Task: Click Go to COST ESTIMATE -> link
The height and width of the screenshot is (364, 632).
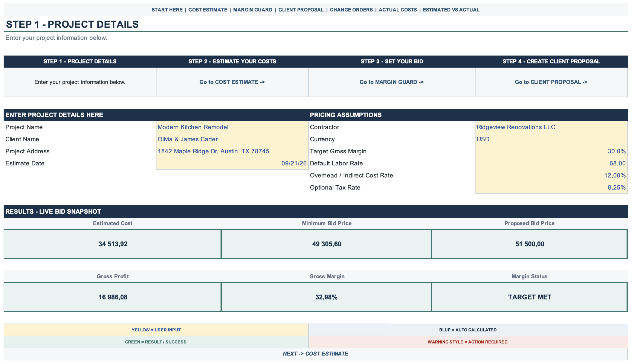Action: [x=232, y=82]
